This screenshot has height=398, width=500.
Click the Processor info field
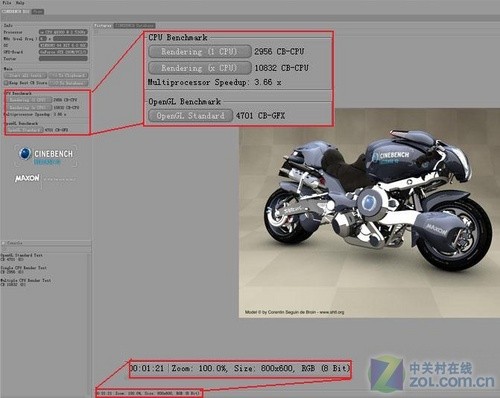tap(63, 32)
